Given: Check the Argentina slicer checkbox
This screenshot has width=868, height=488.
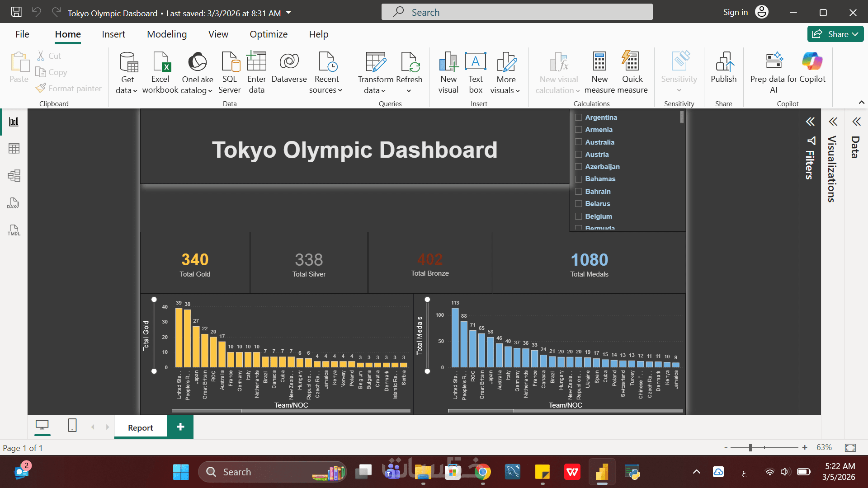Looking at the screenshot, I should click(x=578, y=117).
